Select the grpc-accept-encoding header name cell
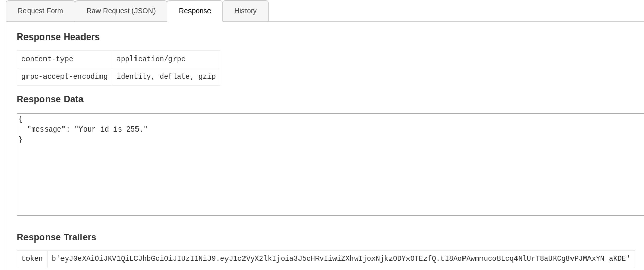Screen dimensions: 644x270 point(64,77)
